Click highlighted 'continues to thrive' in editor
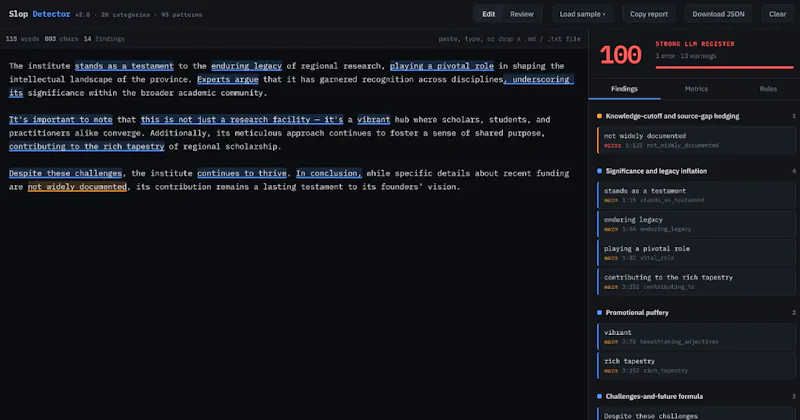 (242, 173)
